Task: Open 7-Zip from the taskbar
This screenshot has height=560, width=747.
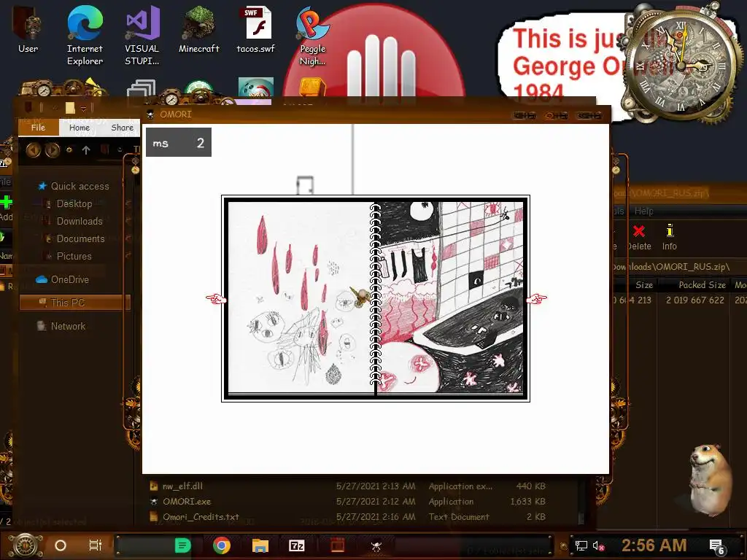Action: point(297,545)
